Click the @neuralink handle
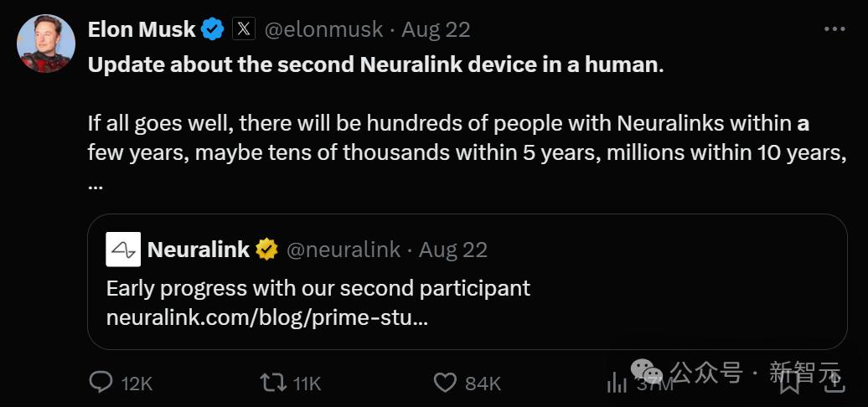The width and height of the screenshot is (868, 407). (x=346, y=250)
